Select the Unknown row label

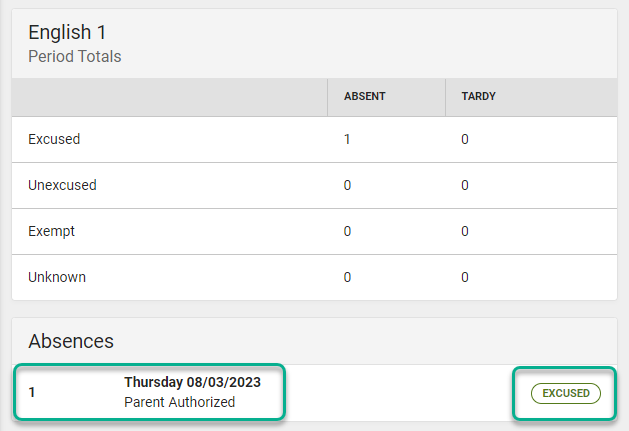(x=57, y=277)
